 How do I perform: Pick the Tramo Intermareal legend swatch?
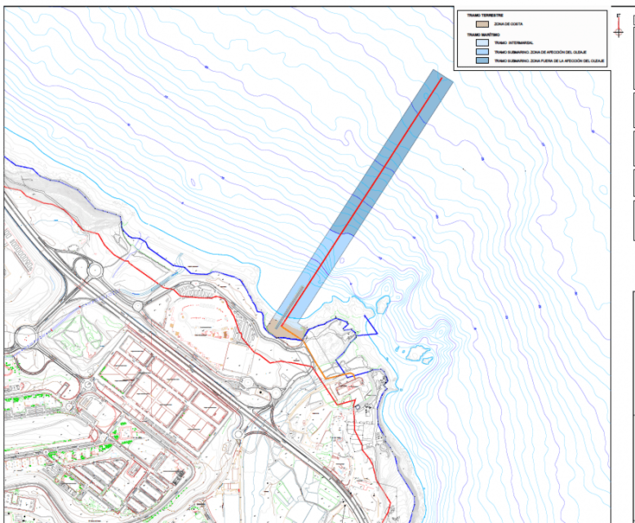[482, 43]
